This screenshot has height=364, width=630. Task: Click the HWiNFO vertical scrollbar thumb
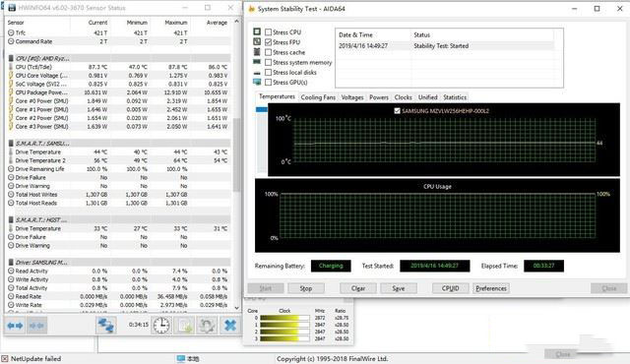click(x=236, y=154)
